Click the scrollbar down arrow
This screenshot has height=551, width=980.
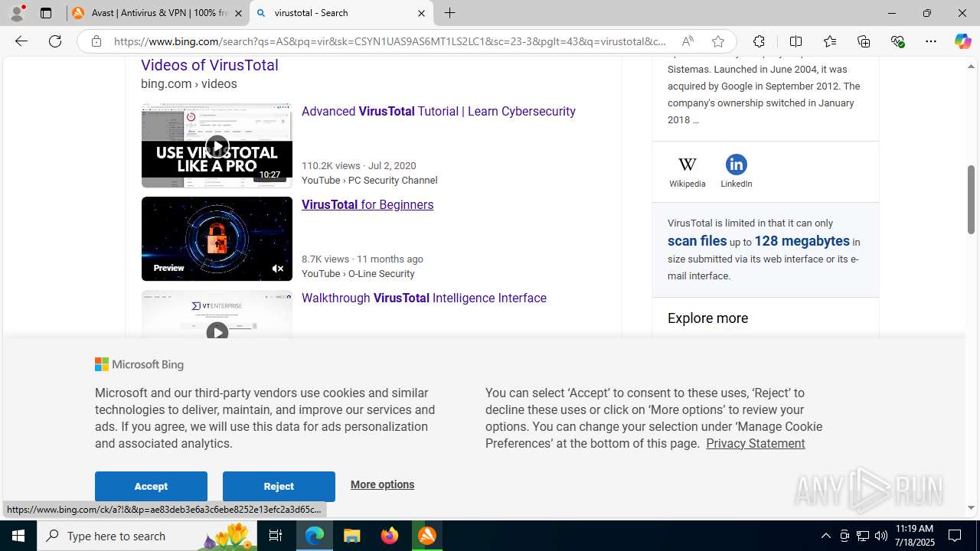click(x=971, y=507)
